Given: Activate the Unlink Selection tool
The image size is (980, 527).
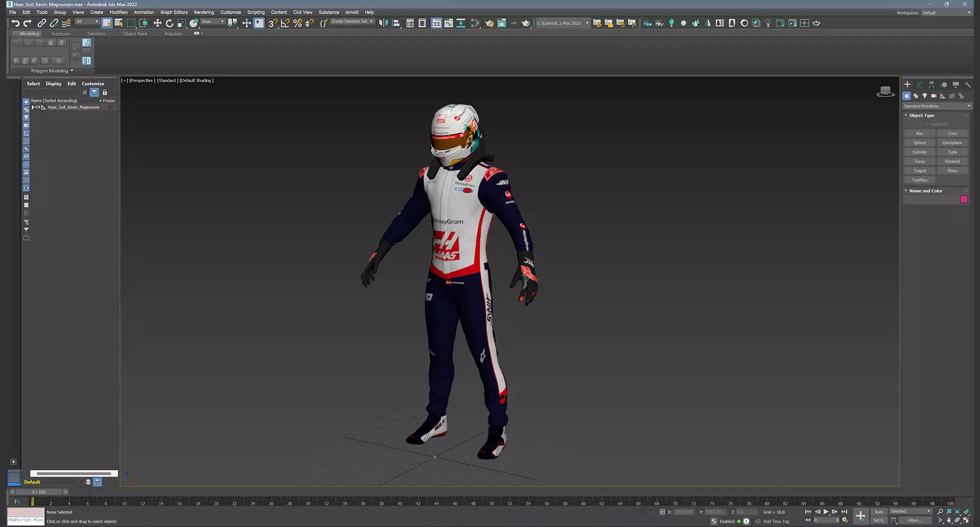Looking at the screenshot, I should (54, 23).
